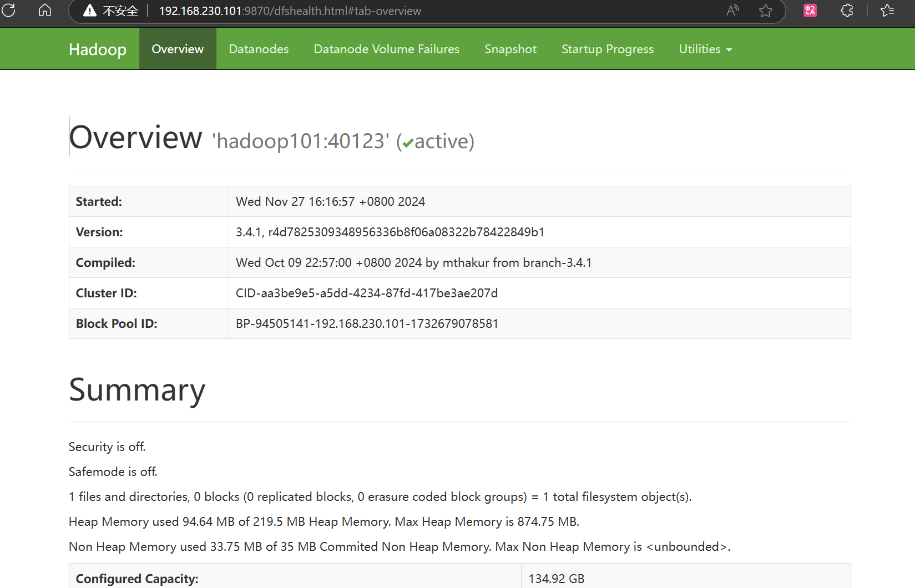Click the 'Block Pool ID:' row label
Screen dimensions: 915x588
[x=117, y=323]
